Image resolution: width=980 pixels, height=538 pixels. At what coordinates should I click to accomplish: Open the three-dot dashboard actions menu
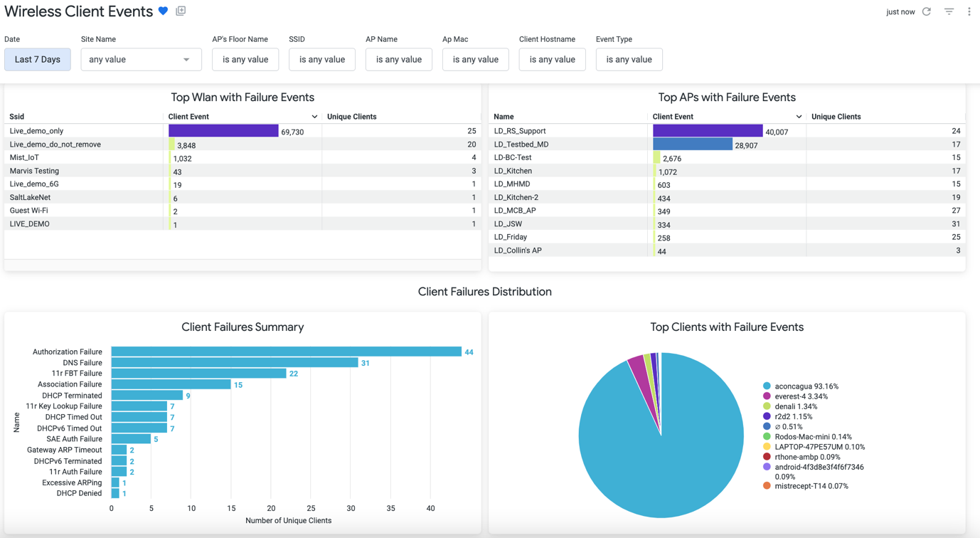[969, 11]
